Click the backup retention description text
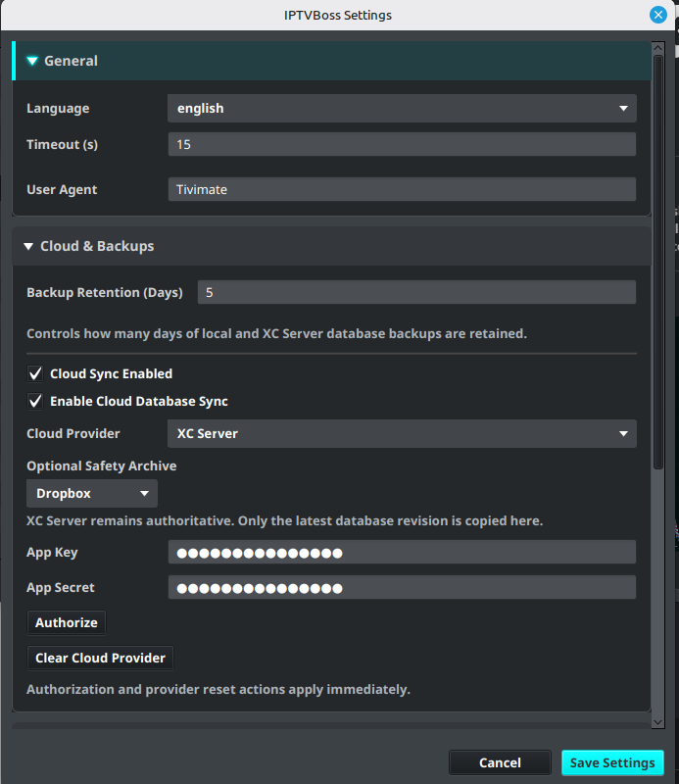The height and width of the screenshot is (784, 679). [276, 333]
